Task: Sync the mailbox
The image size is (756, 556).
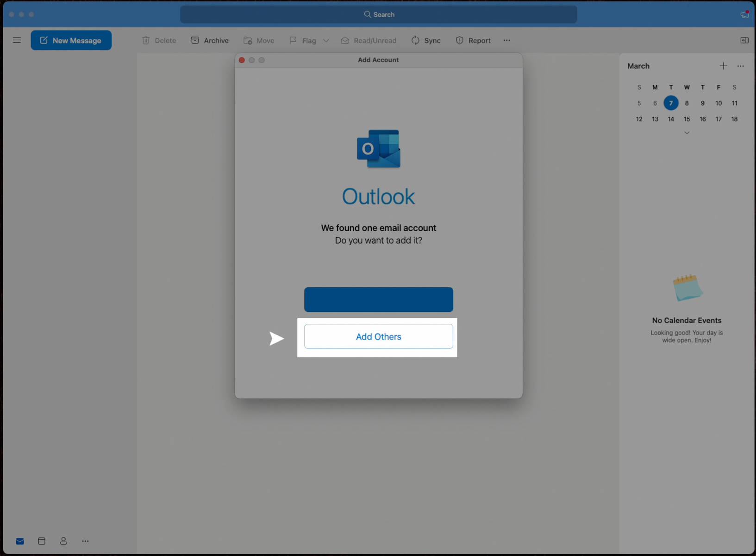Action: pyautogui.click(x=426, y=40)
